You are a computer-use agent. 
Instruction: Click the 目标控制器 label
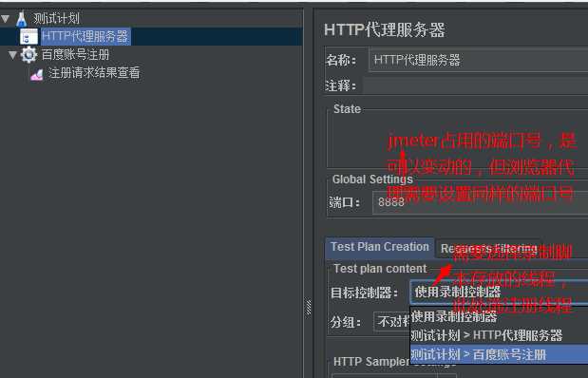pyautogui.click(x=364, y=293)
